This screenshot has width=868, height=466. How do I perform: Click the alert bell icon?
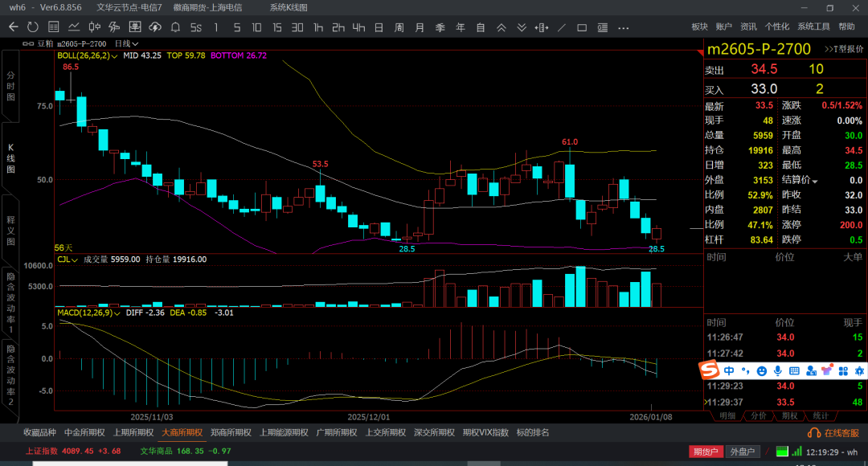click(x=175, y=27)
